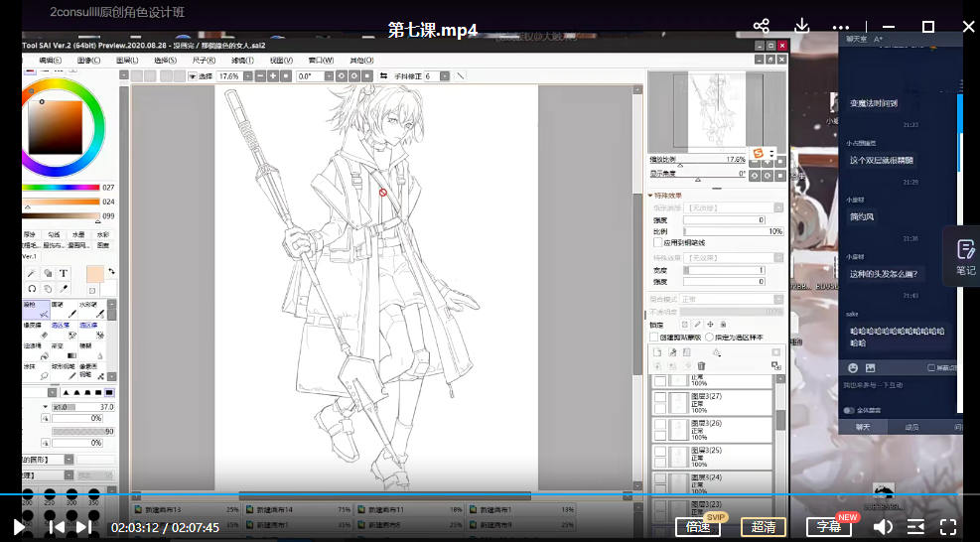
Task: Select the eyedropper color picker tool
Action: [x=64, y=289]
